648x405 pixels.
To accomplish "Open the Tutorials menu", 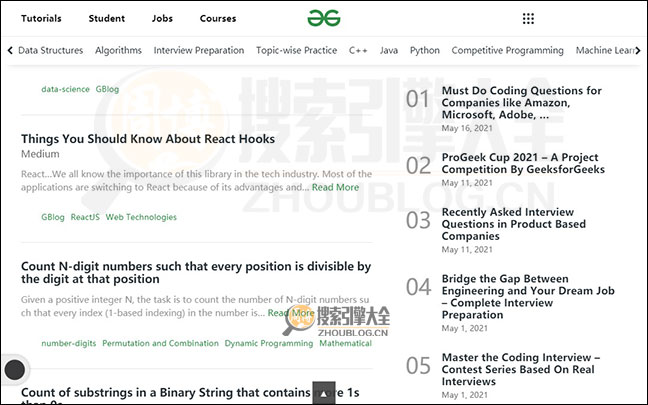I will pyautogui.click(x=41, y=19).
